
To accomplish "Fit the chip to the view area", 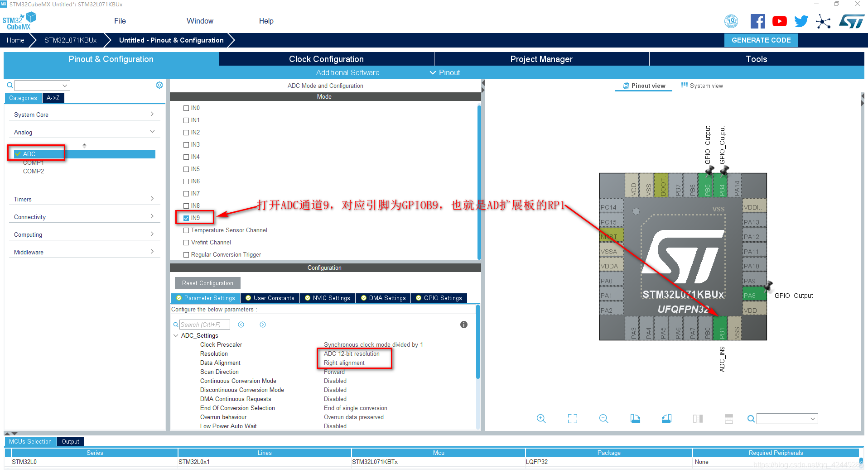I will 573,419.
